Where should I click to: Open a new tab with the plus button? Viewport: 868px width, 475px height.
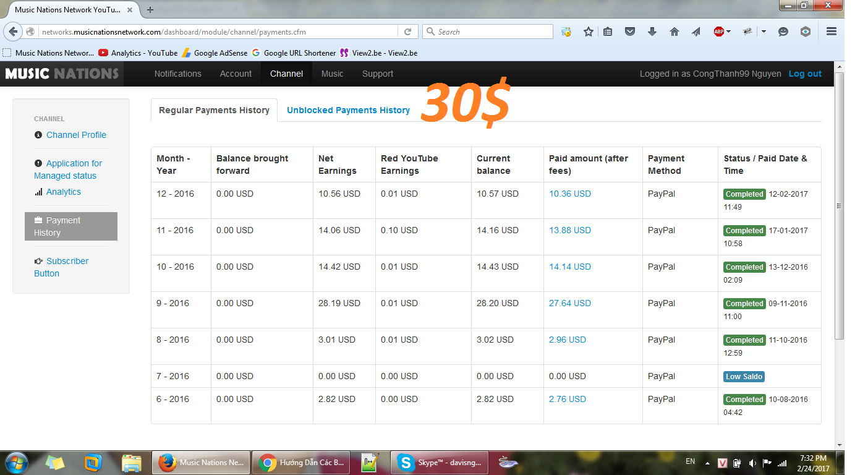click(x=150, y=9)
